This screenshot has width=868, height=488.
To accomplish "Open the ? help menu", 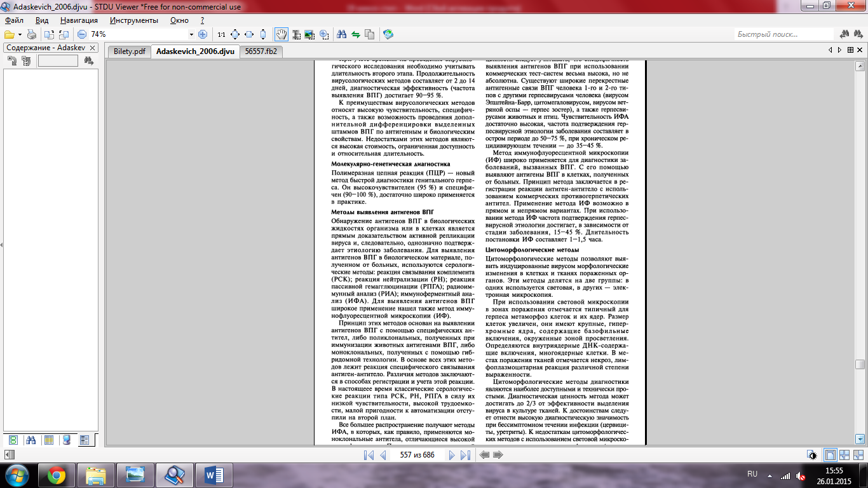I will coord(202,20).
